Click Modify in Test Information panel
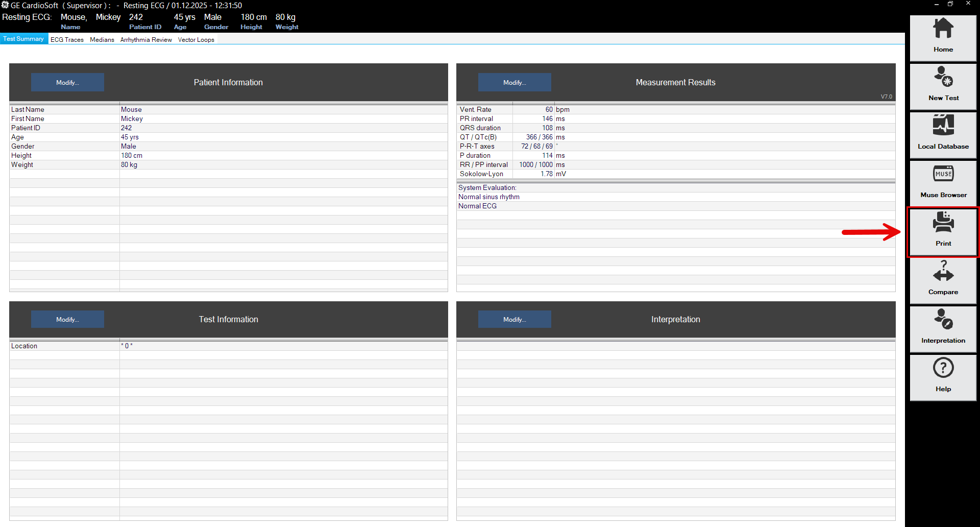 tap(67, 319)
